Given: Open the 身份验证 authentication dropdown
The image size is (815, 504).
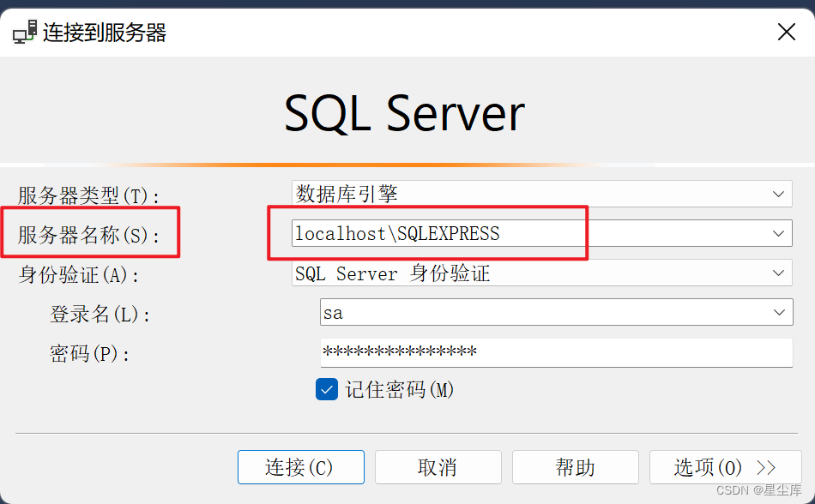Looking at the screenshot, I should pos(779,273).
